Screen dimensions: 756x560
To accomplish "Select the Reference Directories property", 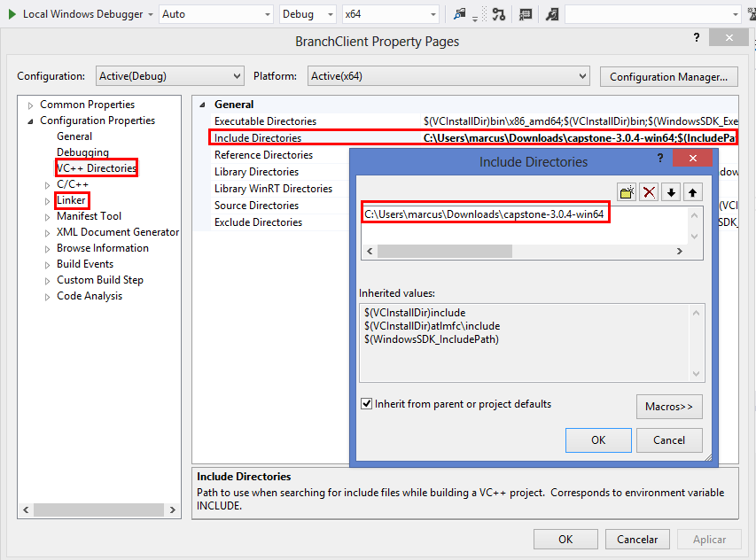I will pyautogui.click(x=263, y=155).
